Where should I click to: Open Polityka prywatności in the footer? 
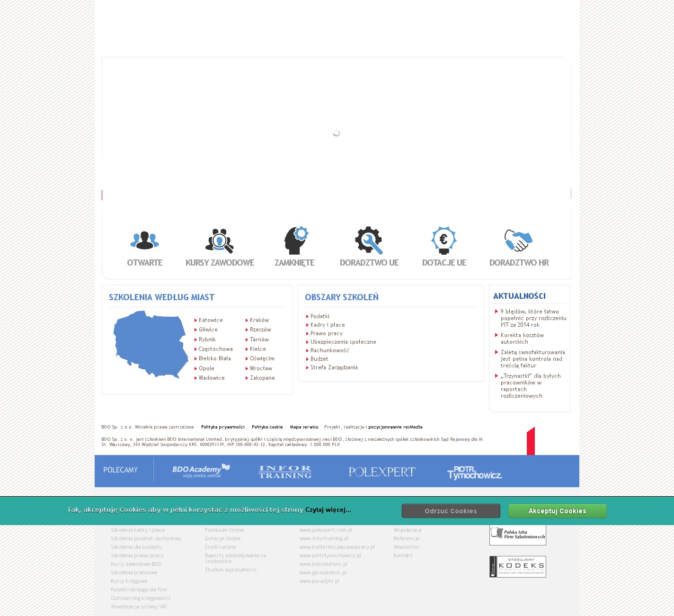click(x=222, y=427)
